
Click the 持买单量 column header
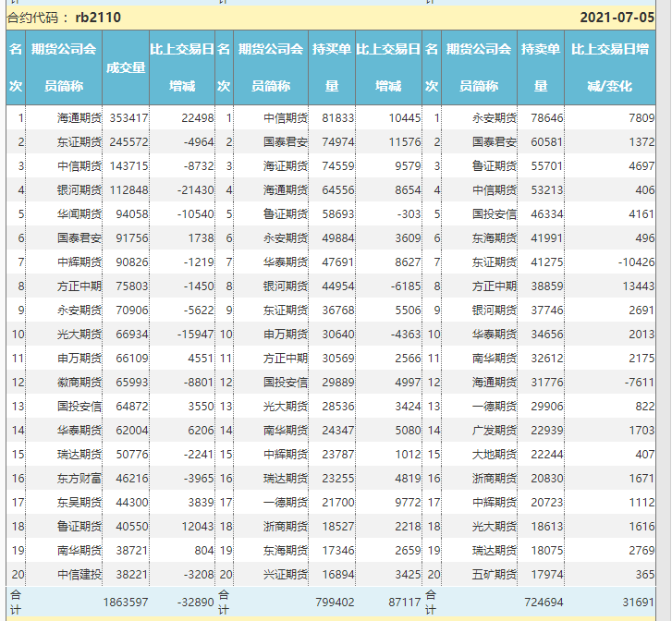click(331, 67)
